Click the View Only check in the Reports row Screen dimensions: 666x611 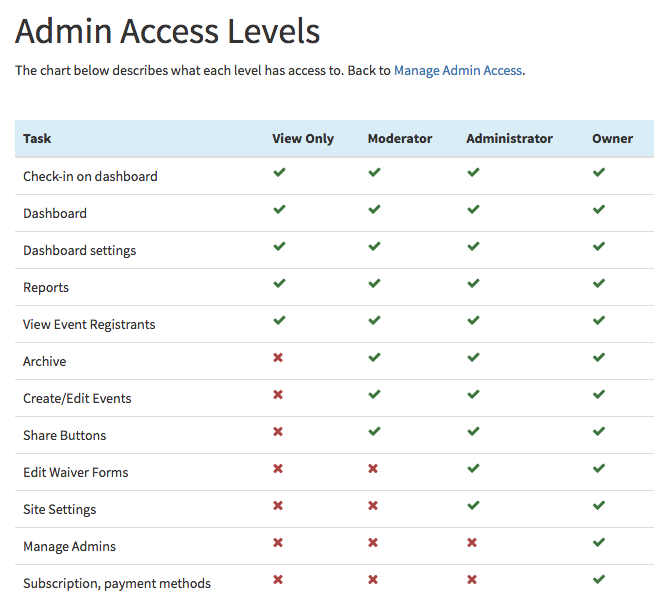click(x=279, y=283)
